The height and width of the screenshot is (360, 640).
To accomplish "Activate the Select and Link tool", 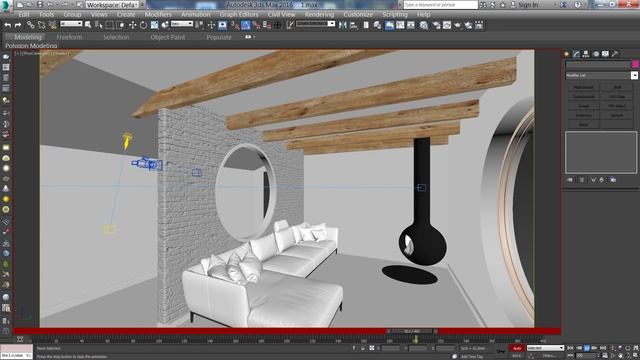I will click(x=31, y=25).
